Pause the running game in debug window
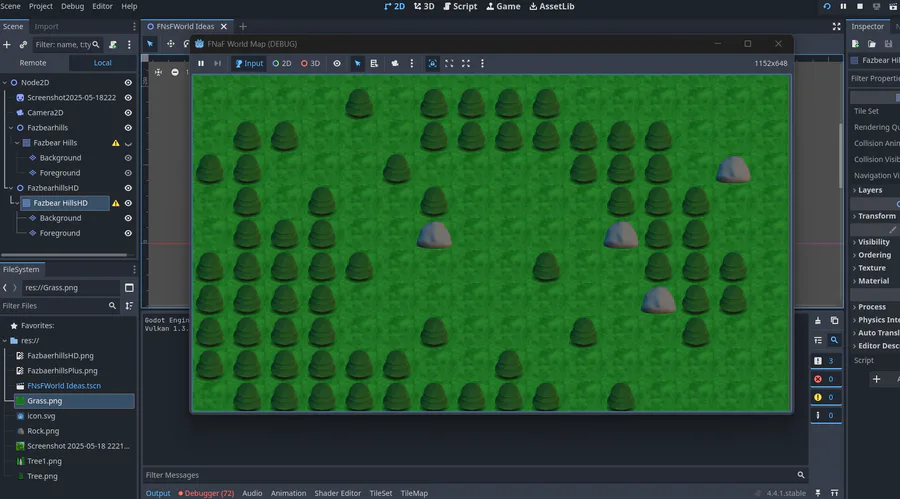Image resolution: width=900 pixels, height=499 pixels. pos(201,63)
